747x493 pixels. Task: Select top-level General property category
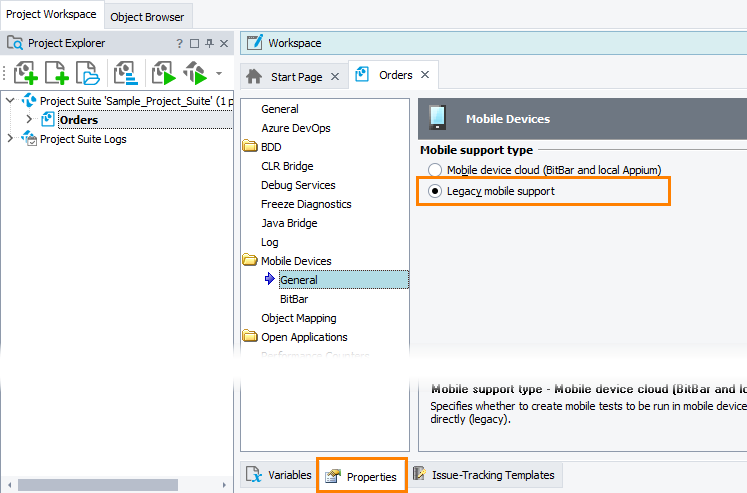pos(280,109)
